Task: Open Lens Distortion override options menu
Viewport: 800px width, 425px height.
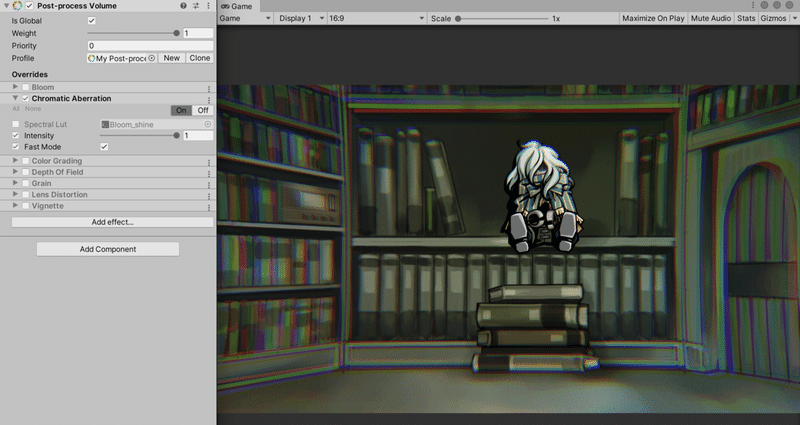Action: (209, 195)
